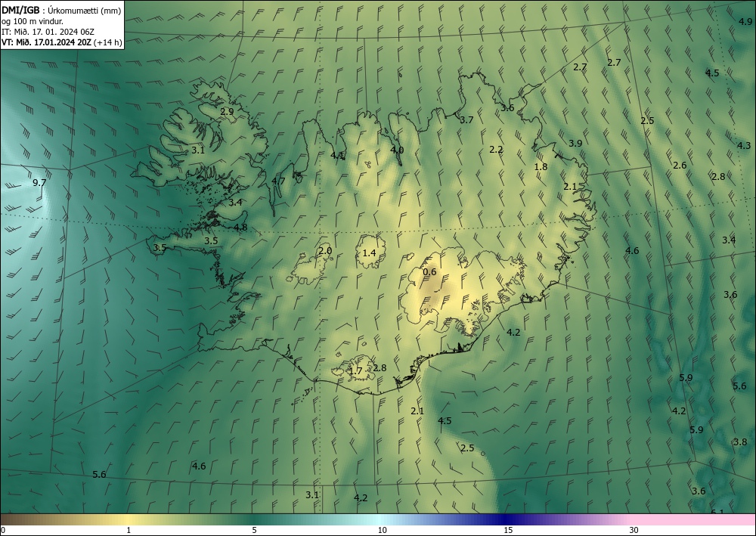This screenshot has height=536, width=756.
Task: Click the 4.8 value in Breiðafjörður bay
Action: 240,227
